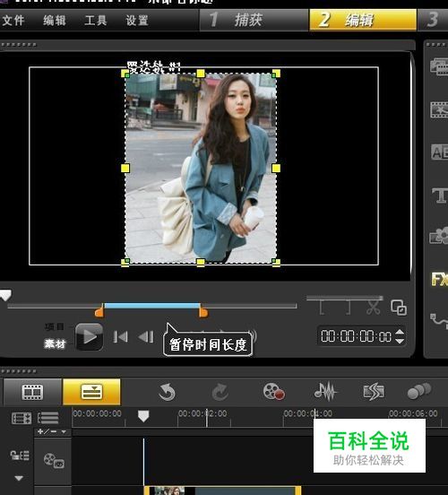Open the graphics library flower icon
Screen dimensions: 448x495
(439, 236)
